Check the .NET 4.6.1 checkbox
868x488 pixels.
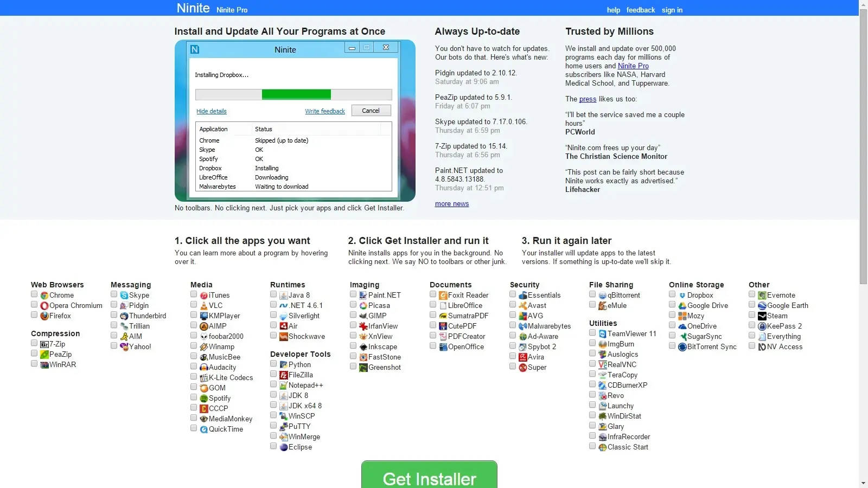click(x=273, y=305)
